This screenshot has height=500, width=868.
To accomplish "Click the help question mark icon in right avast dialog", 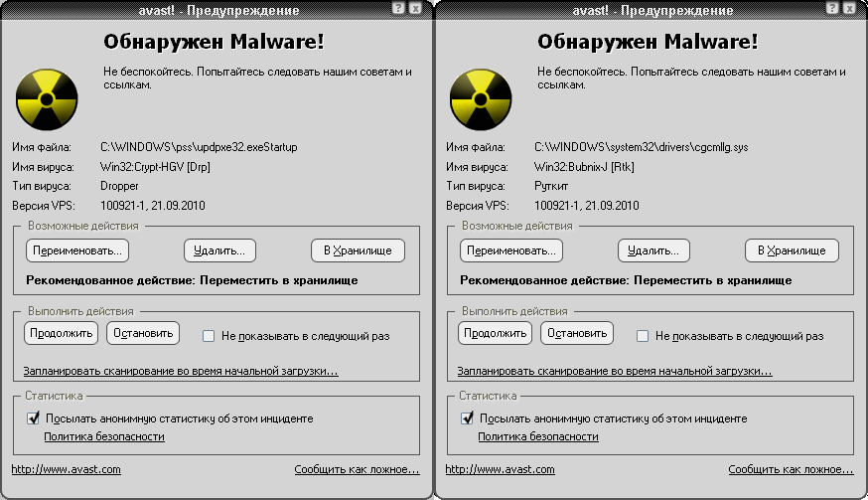I will pos(832,8).
